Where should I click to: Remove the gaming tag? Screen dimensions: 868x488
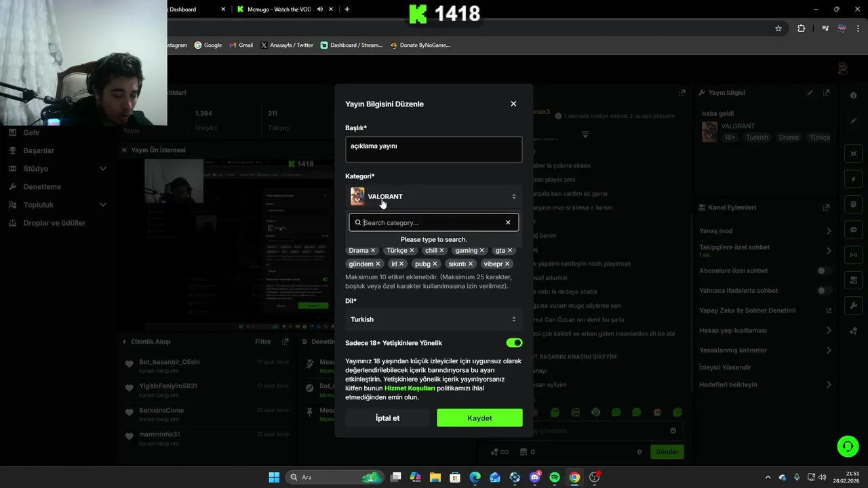pos(482,250)
